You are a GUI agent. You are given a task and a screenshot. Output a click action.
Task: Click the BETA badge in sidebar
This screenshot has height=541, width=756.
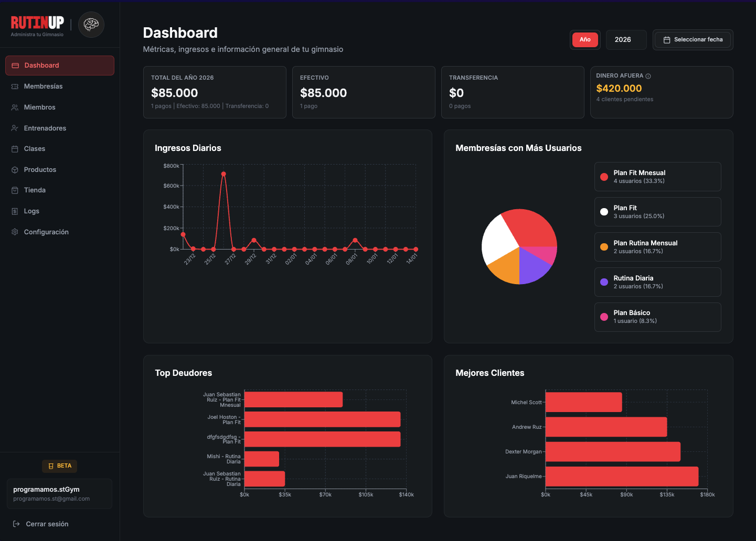(60, 466)
